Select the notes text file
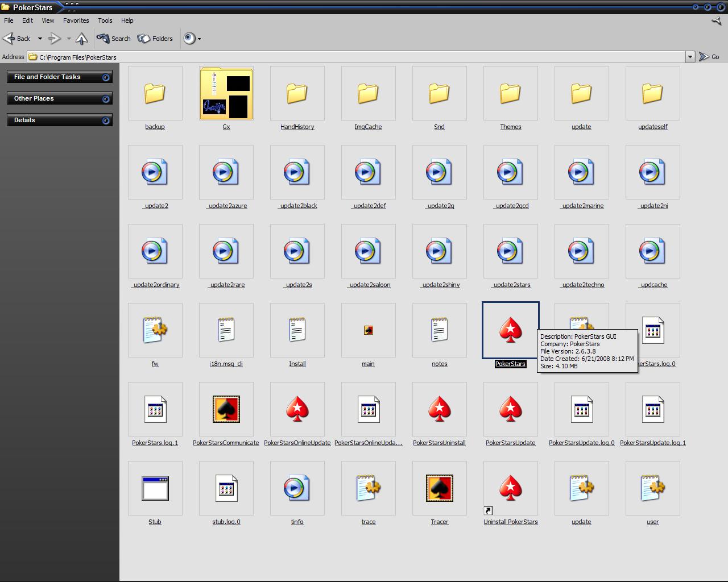Screen dimensions: 728x582 (439, 330)
